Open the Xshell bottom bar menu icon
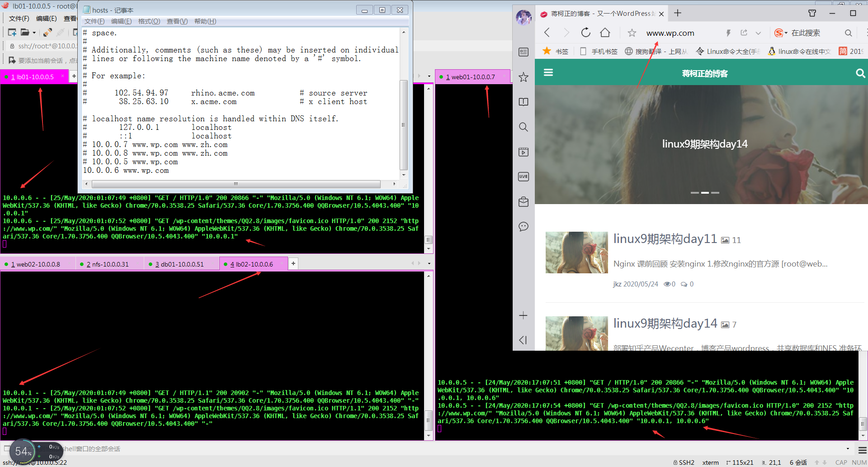The image size is (868, 467). point(862,450)
